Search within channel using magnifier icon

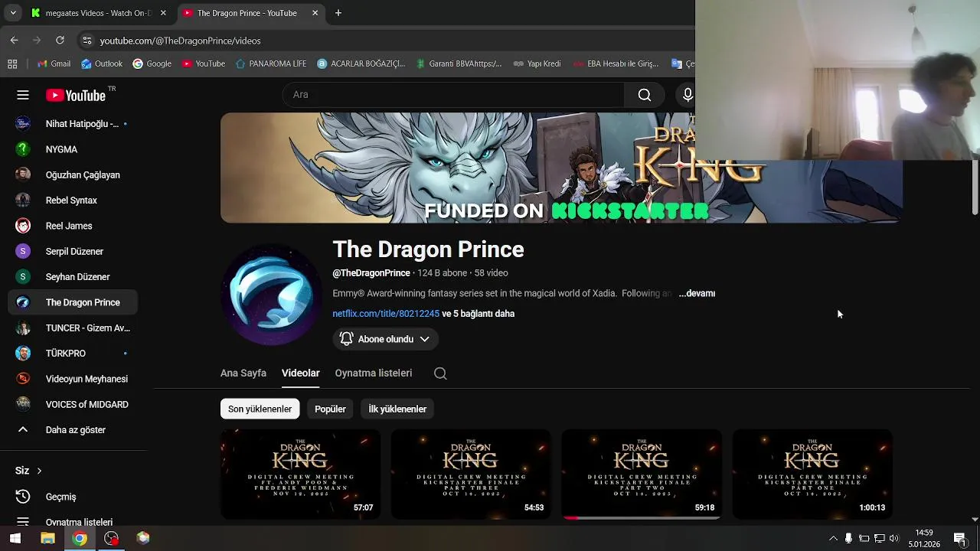click(440, 373)
